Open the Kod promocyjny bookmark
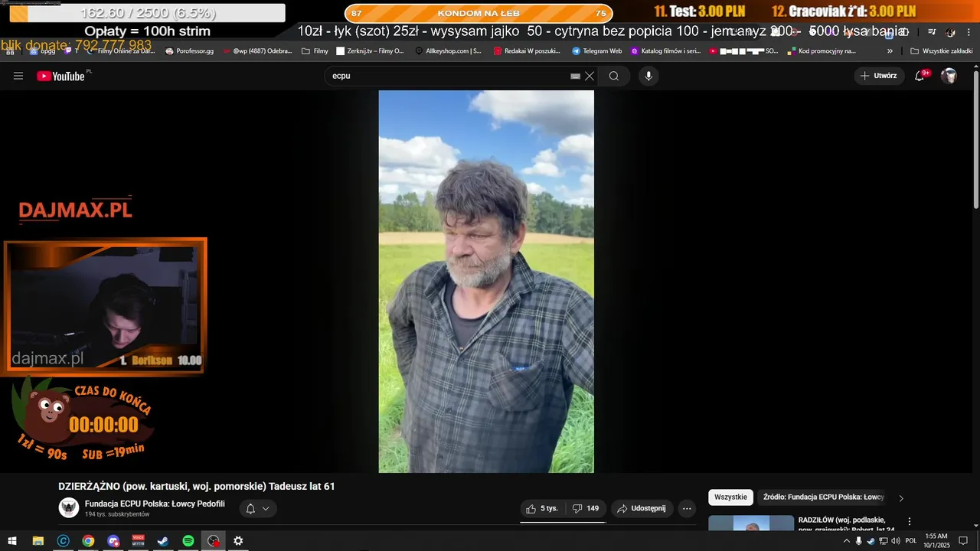This screenshot has height=551, width=980. (x=822, y=51)
